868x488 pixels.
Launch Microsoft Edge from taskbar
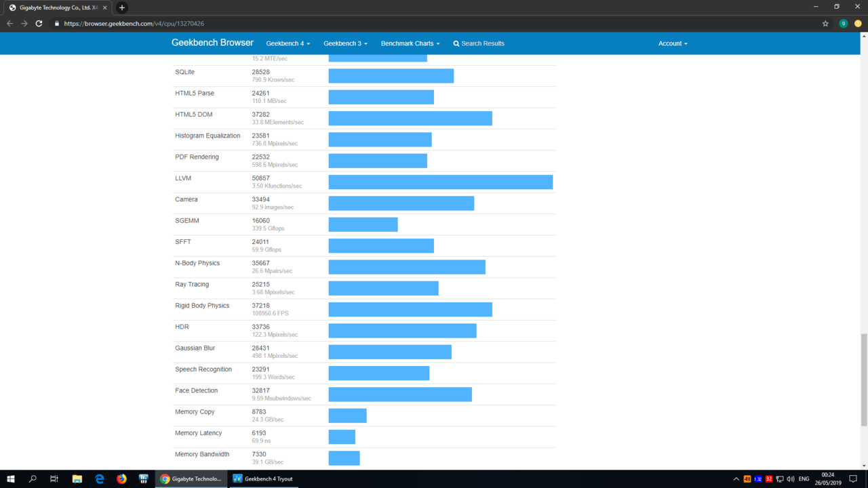[100, 479]
